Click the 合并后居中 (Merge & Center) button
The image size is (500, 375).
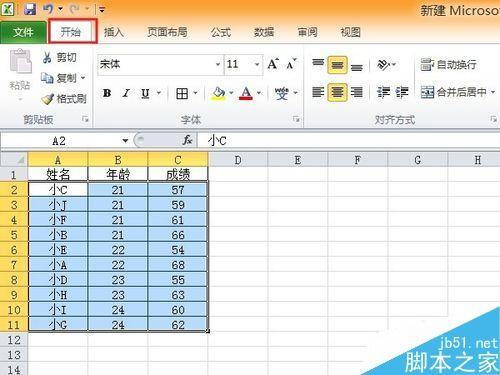click(454, 92)
